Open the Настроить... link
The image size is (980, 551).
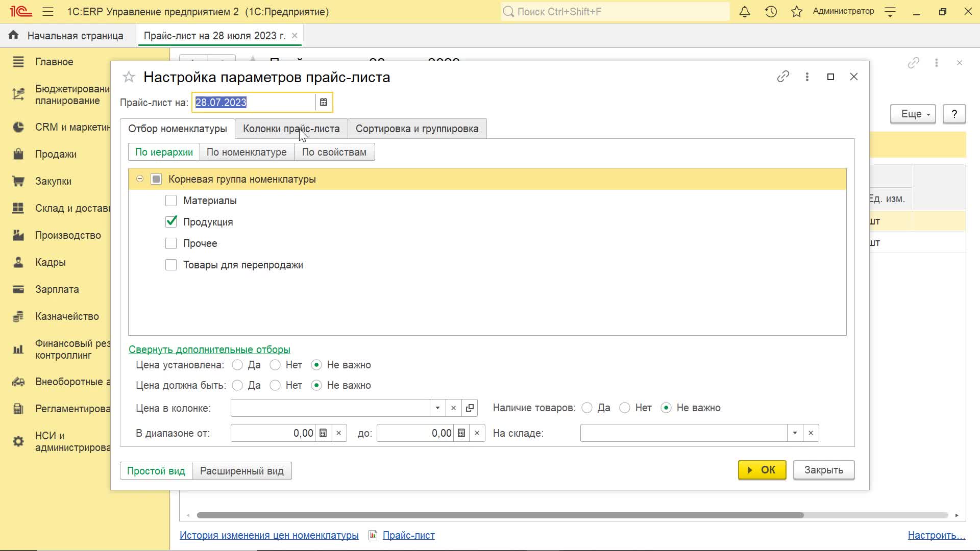pyautogui.click(x=937, y=535)
